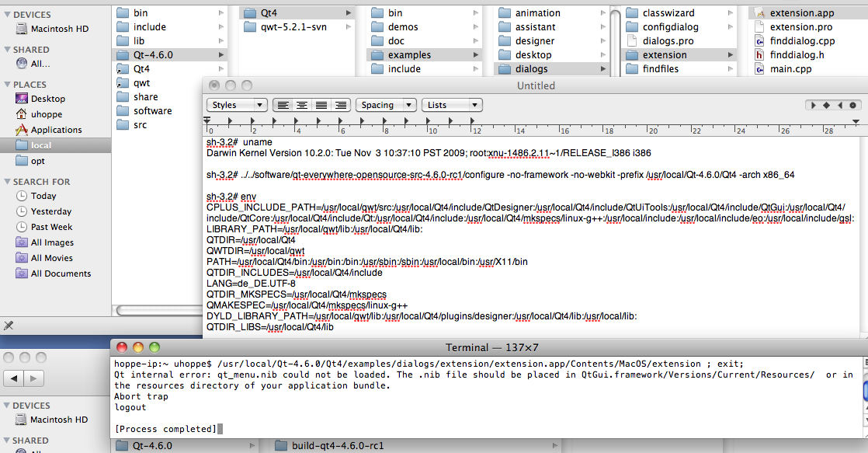Set right text alignment in TextEdit
868x453 pixels.
pyautogui.click(x=341, y=105)
